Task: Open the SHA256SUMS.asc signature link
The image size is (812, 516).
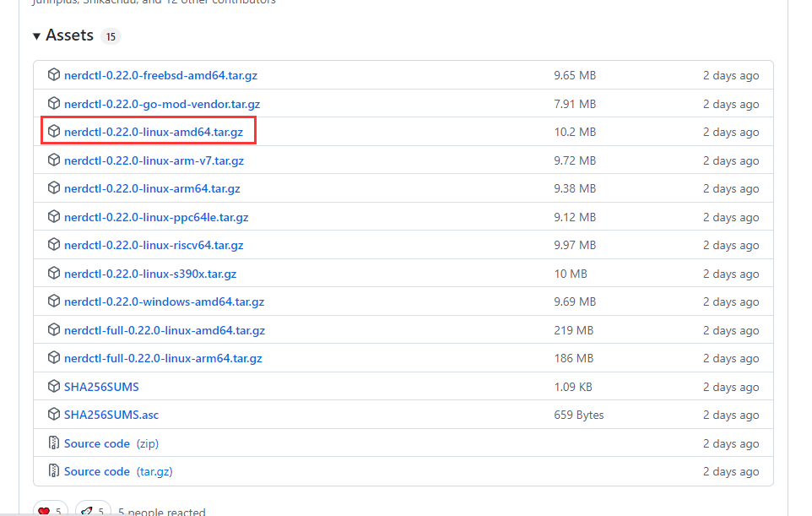Action: [x=111, y=415]
